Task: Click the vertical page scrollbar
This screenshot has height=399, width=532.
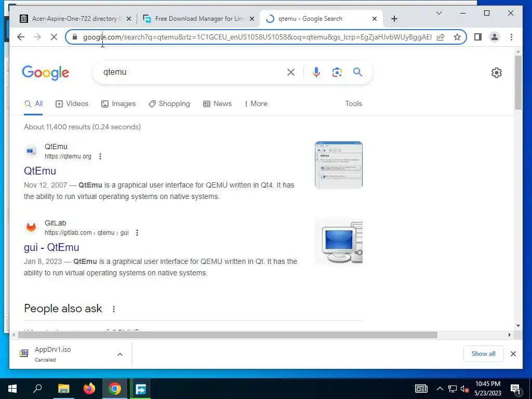Action: coord(518,83)
